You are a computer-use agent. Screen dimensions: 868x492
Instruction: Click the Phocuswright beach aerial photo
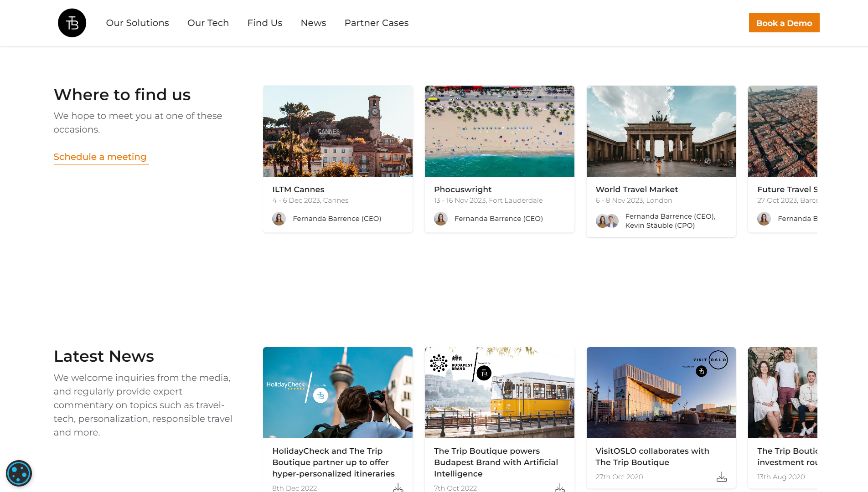pyautogui.click(x=500, y=131)
